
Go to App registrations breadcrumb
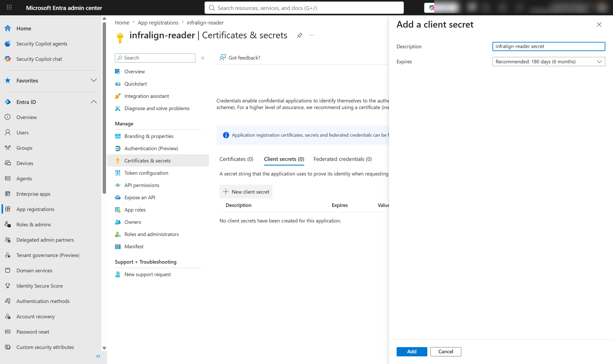[x=158, y=22]
